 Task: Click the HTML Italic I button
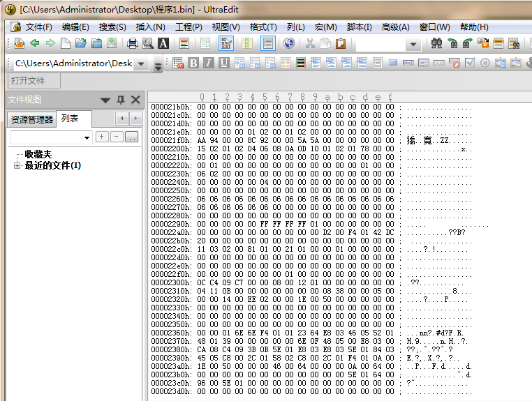pyautogui.click(x=208, y=63)
